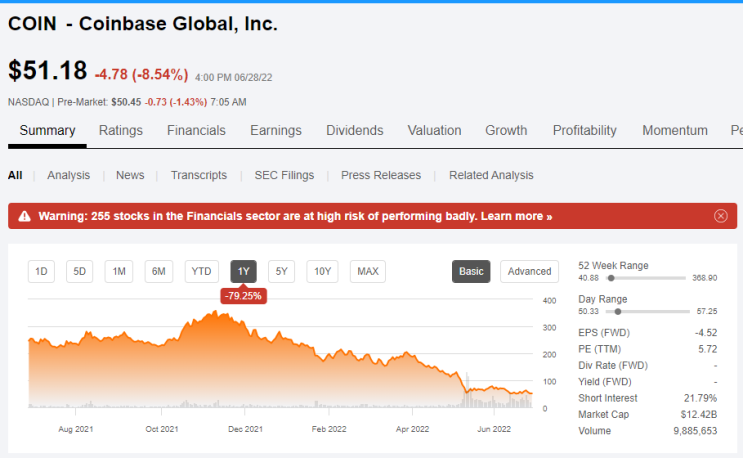Show MAX chart range
The width and height of the screenshot is (743, 458).
coord(368,271)
